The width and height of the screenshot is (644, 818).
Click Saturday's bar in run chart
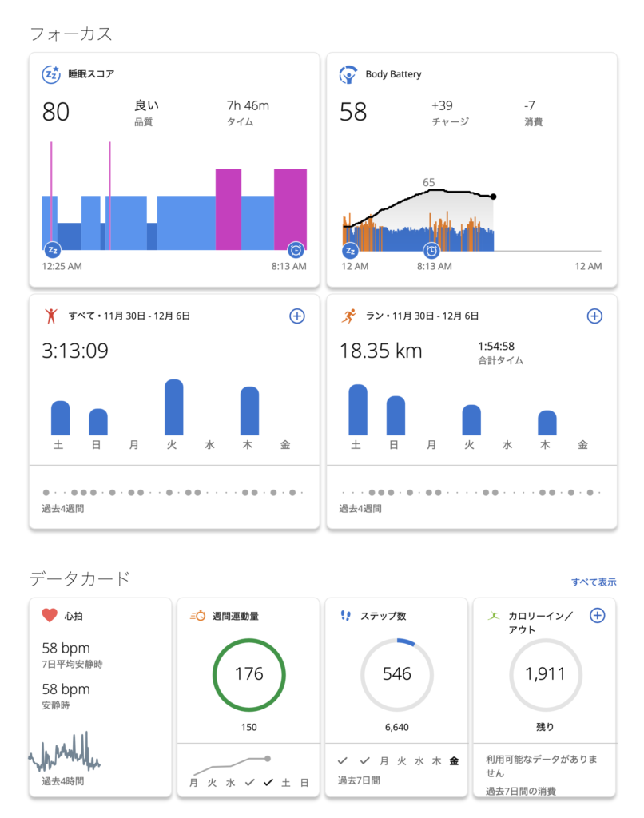point(358,410)
